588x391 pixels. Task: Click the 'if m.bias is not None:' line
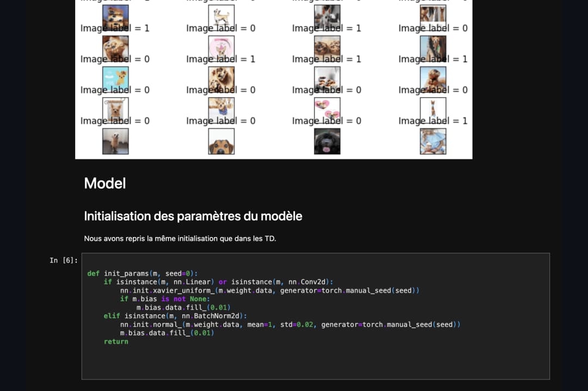[164, 299]
